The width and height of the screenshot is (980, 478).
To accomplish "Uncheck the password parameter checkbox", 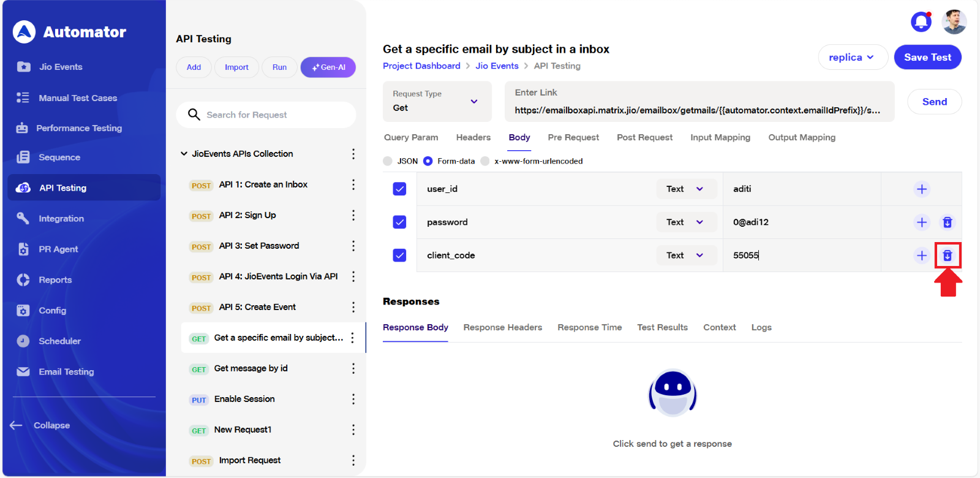I will tap(399, 222).
